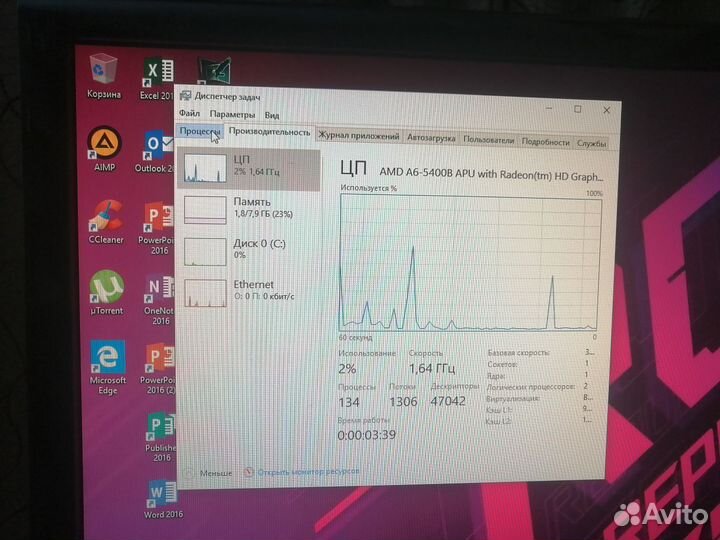This screenshot has height=540, width=720.
Task: Open the CCleaner desktop shortcut
Action: 104,217
